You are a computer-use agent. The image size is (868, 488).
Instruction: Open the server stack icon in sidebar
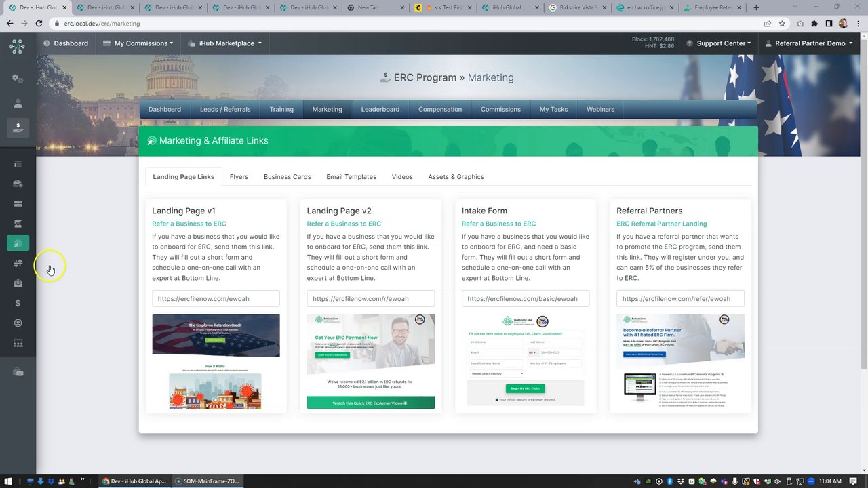[x=18, y=203]
